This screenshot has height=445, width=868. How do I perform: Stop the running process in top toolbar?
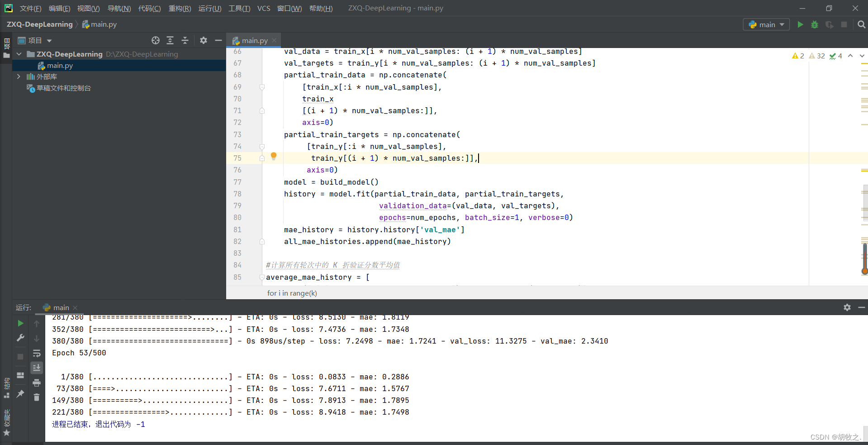point(844,24)
